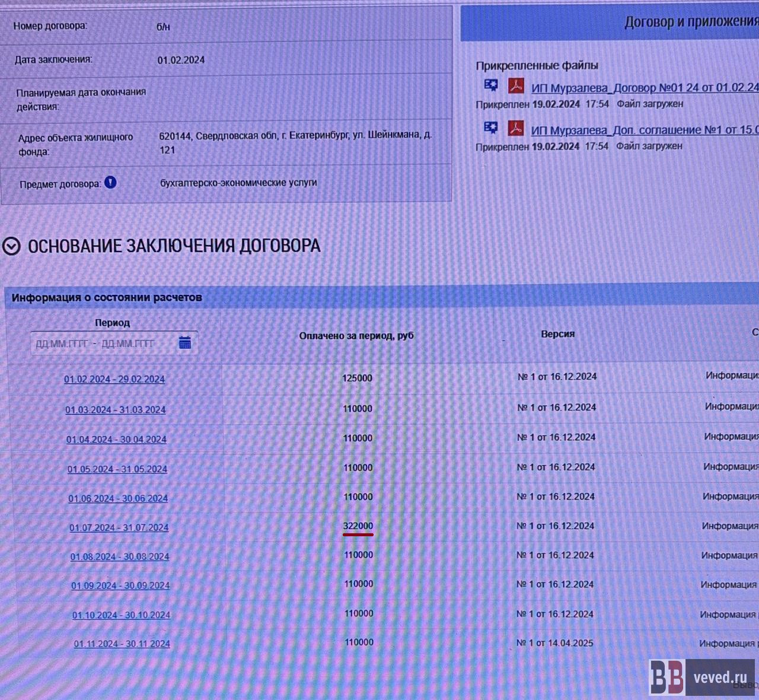
Task: Open the calendar picker in the Период filter
Action: [185, 343]
